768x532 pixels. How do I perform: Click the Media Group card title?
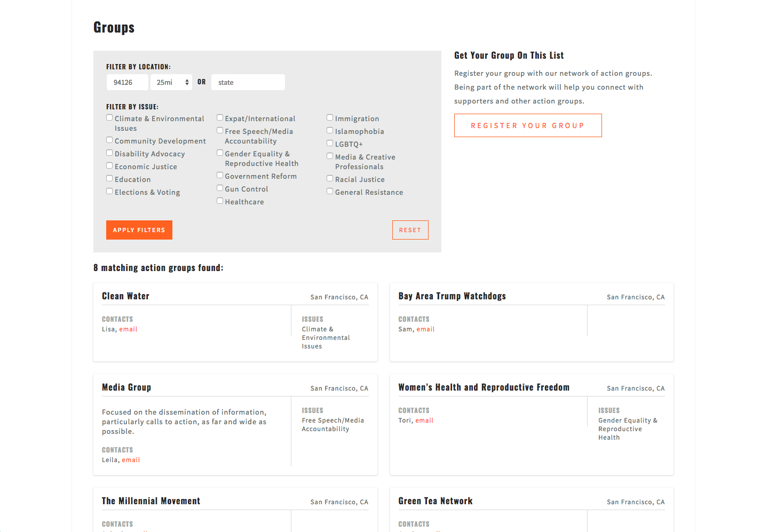click(x=126, y=387)
